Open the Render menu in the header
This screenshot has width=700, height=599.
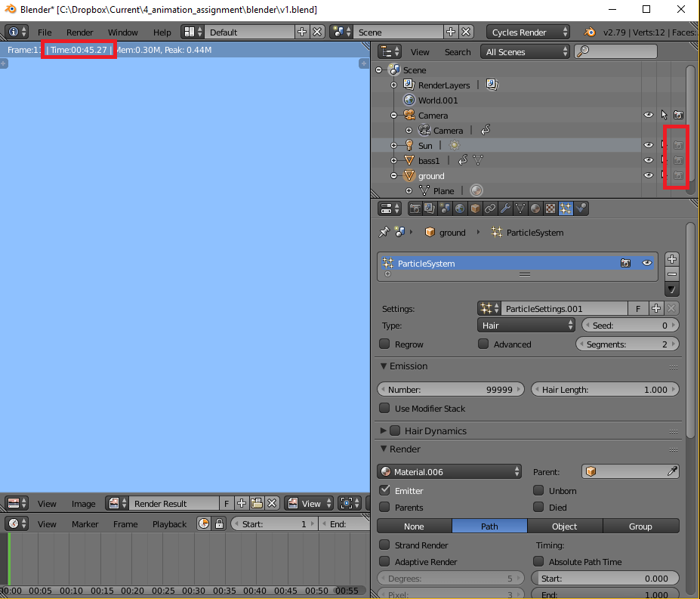79,32
